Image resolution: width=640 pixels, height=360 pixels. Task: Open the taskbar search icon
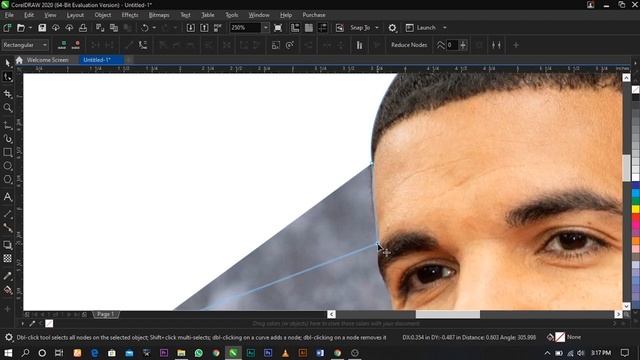tap(25, 353)
